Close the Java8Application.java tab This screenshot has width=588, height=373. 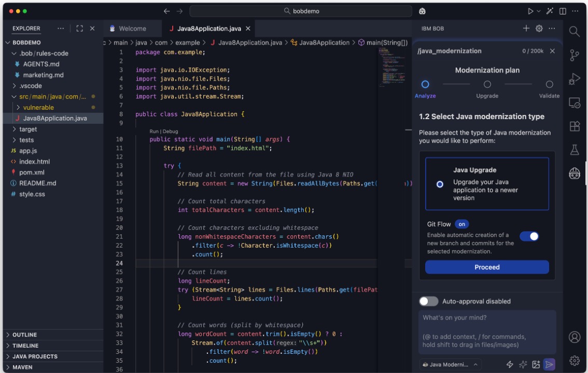click(x=248, y=28)
